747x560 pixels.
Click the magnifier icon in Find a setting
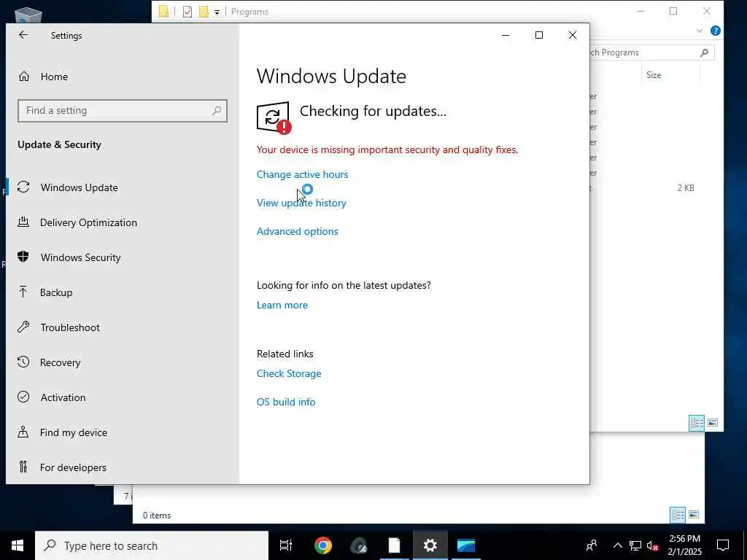coord(217,111)
